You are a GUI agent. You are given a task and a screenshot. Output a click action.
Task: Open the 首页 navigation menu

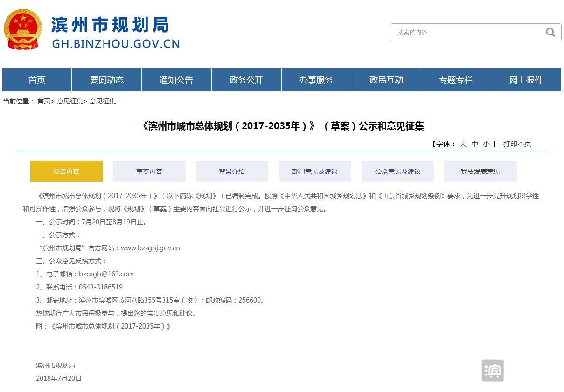coord(37,80)
